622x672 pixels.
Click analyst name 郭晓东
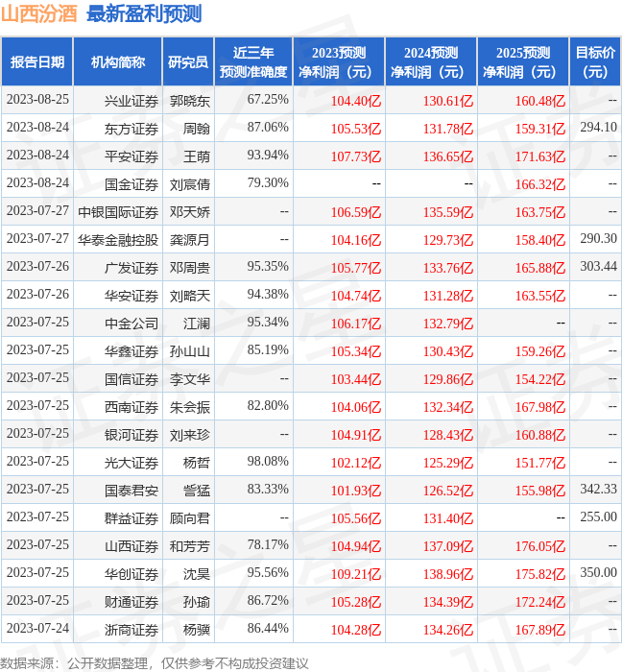[x=190, y=100]
